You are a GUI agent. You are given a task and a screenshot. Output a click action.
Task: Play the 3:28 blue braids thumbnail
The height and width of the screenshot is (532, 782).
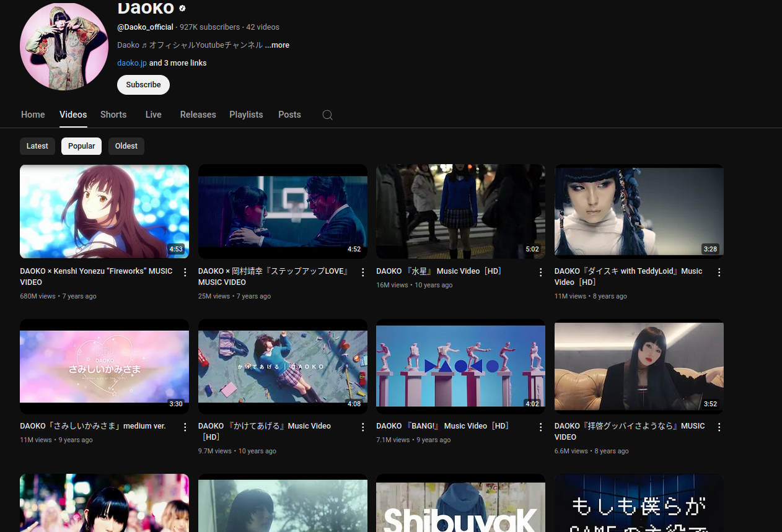coord(639,211)
